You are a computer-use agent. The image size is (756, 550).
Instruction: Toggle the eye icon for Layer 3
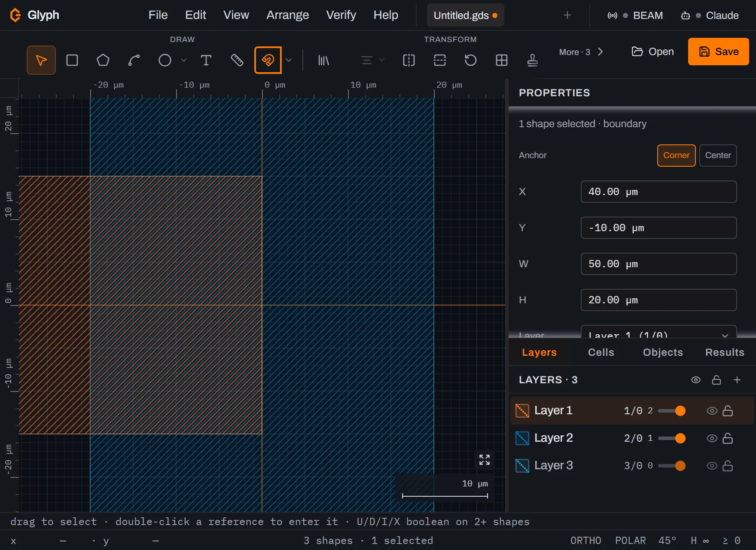tap(712, 466)
